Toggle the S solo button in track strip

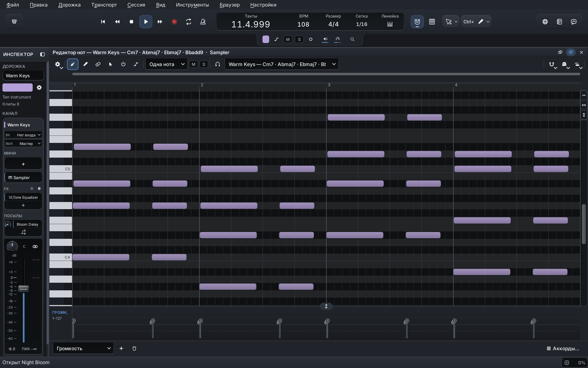299,39
